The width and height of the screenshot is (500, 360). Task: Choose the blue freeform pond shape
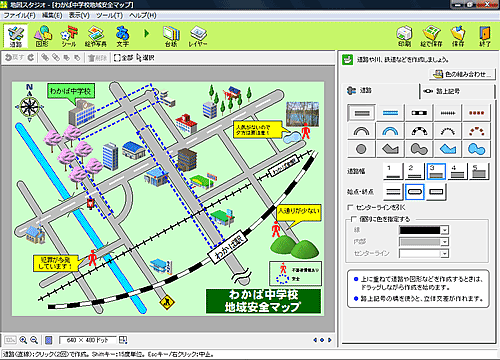coord(476,149)
